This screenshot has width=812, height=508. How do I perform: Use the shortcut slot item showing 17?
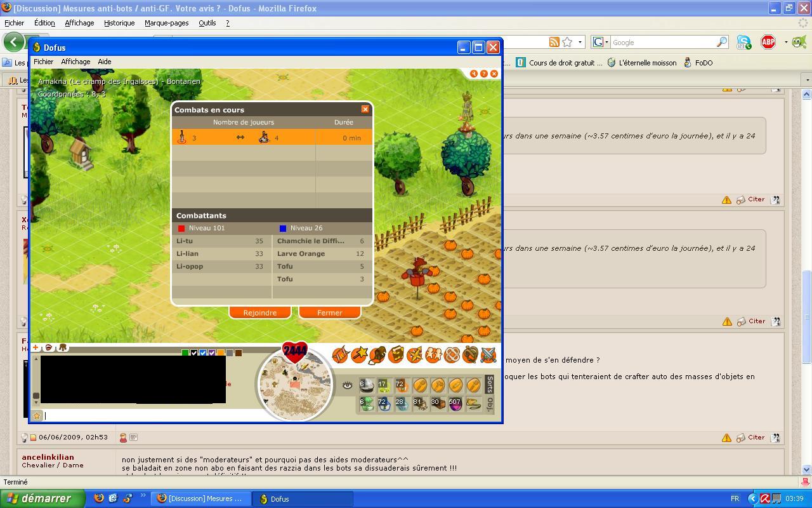[384, 385]
